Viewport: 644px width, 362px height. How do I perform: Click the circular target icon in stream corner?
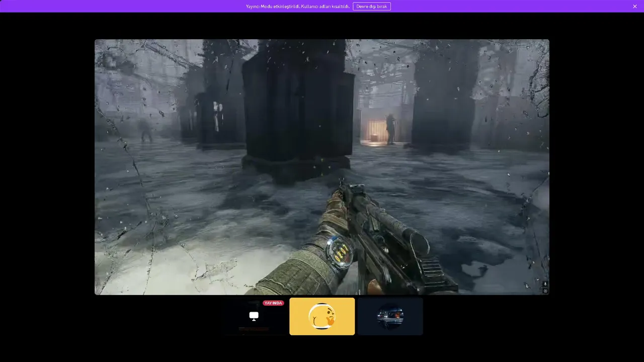(545, 291)
